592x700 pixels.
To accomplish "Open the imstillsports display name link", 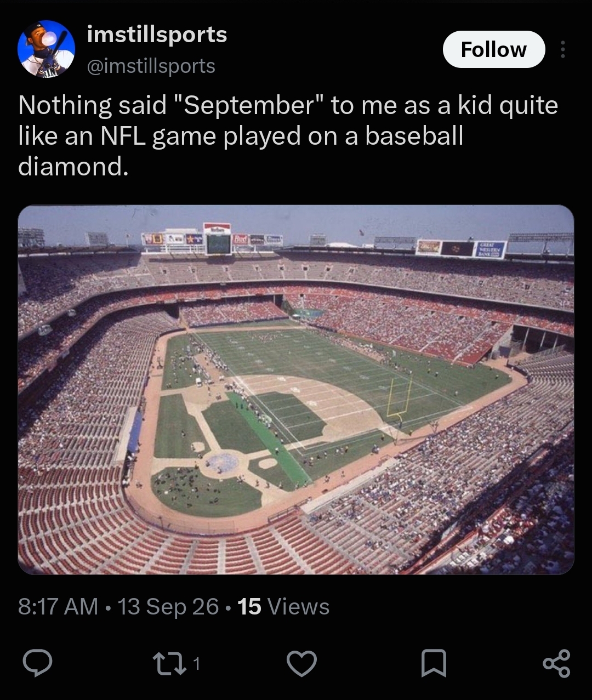I will coord(157,35).
